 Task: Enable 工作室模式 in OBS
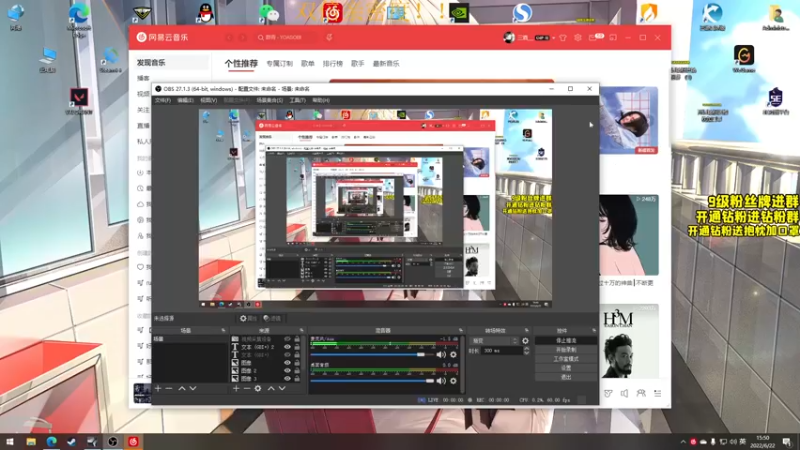(x=566, y=359)
